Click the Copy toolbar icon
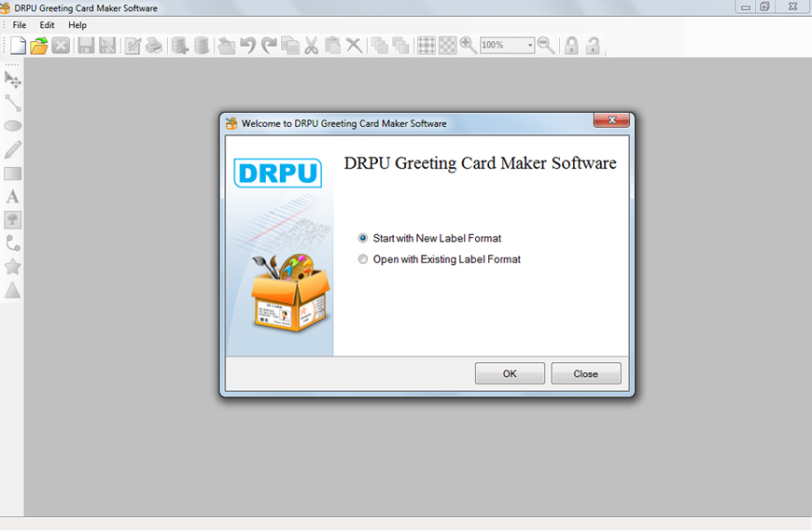Image resolution: width=812 pixels, height=530 pixels. point(290,46)
